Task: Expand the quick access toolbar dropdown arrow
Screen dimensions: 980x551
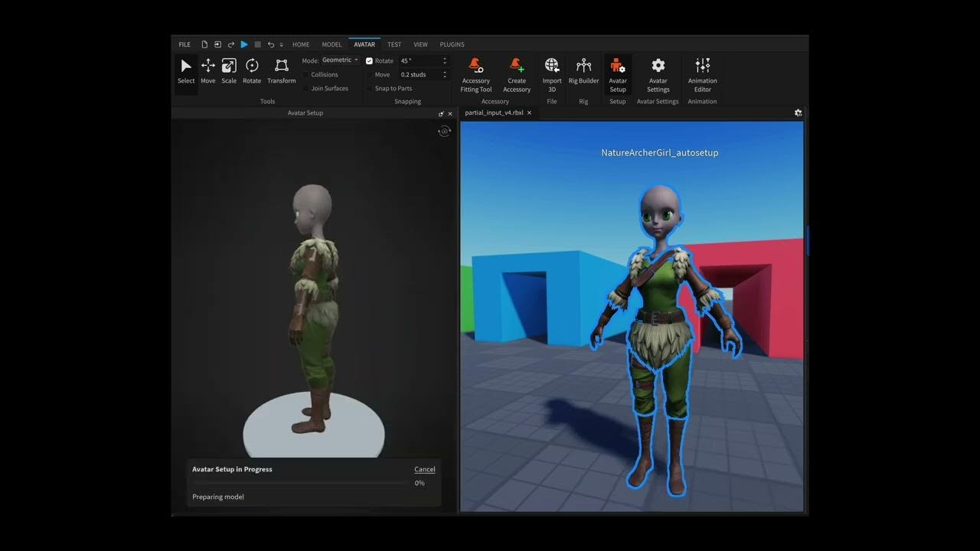Action: 282,44
